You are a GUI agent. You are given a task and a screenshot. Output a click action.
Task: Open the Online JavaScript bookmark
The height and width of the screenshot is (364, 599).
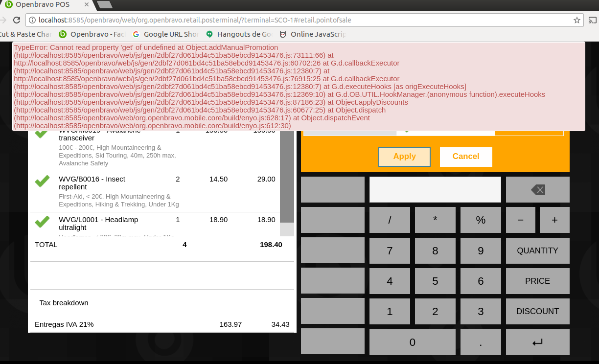(x=313, y=34)
